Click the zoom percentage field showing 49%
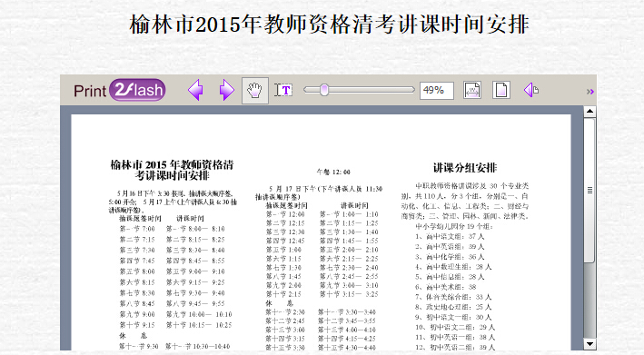Image resolution: width=644 pixels, height=355 pixels. click(x=437, y=91)
